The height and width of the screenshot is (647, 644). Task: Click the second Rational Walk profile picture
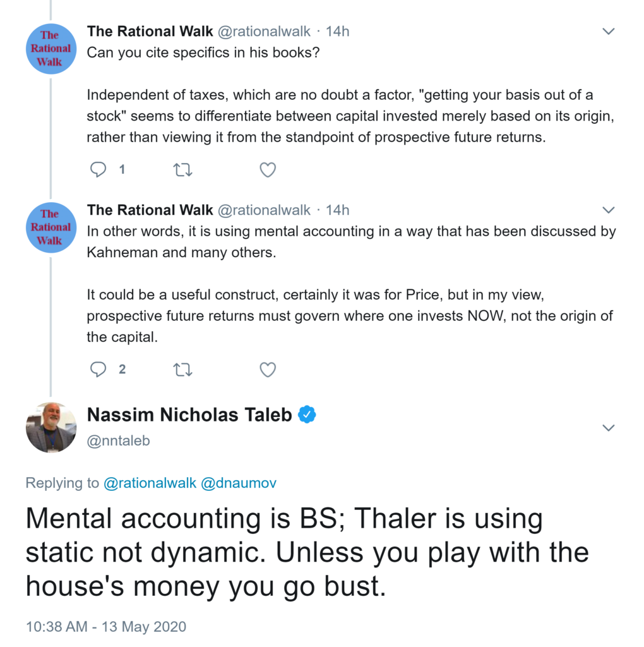click(x=51, y=227)
